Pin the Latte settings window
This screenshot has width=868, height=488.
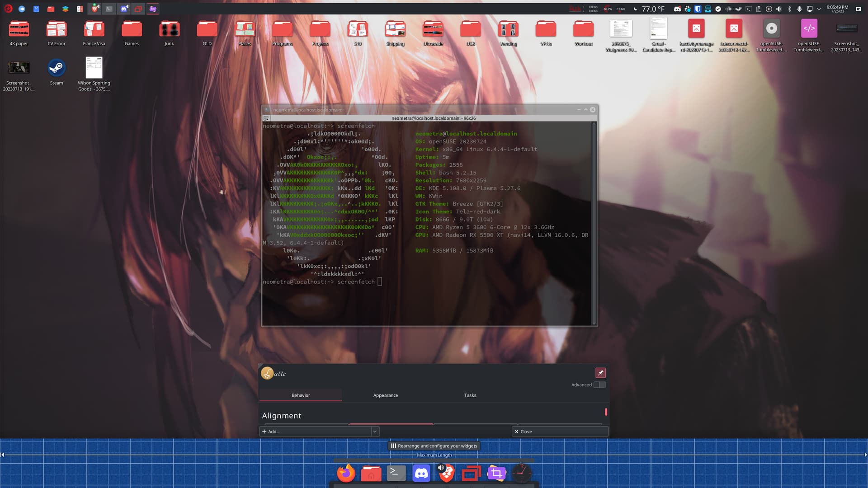click(x=600, y=373)
